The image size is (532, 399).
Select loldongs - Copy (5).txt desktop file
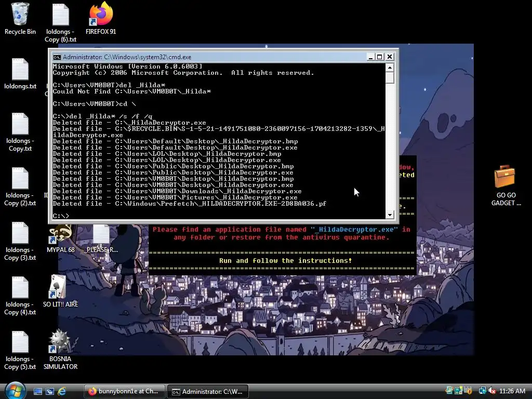(x=20, y=351)
